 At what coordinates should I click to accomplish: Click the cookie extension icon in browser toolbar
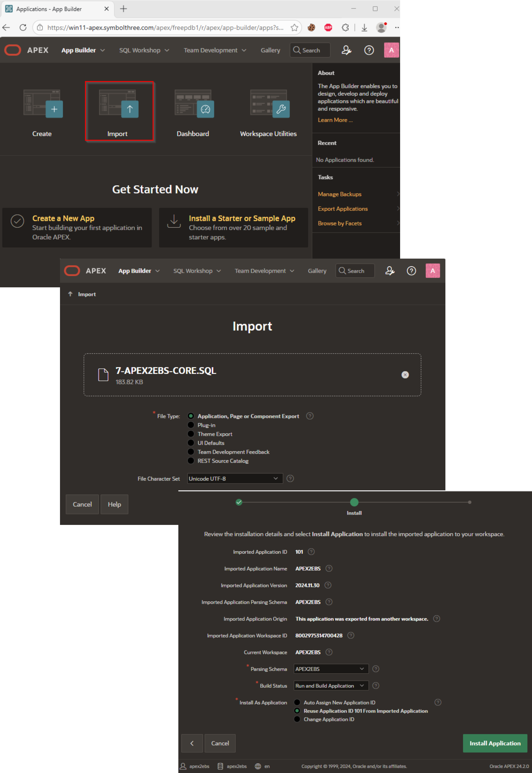click(x=311, y=28)
